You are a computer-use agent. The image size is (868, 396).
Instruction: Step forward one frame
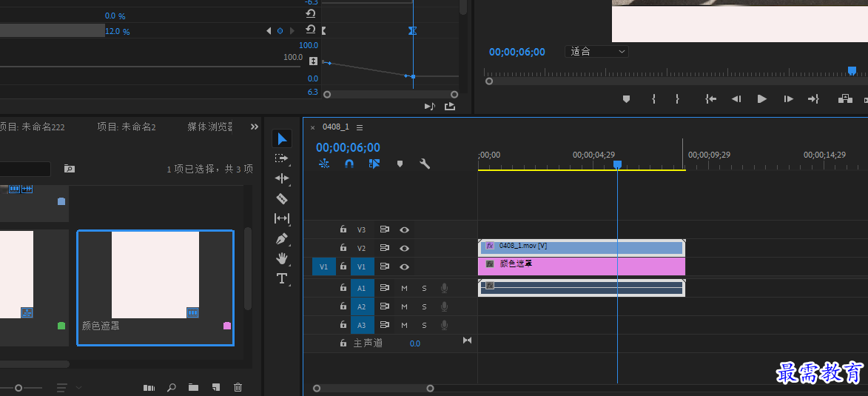point(788,98)
